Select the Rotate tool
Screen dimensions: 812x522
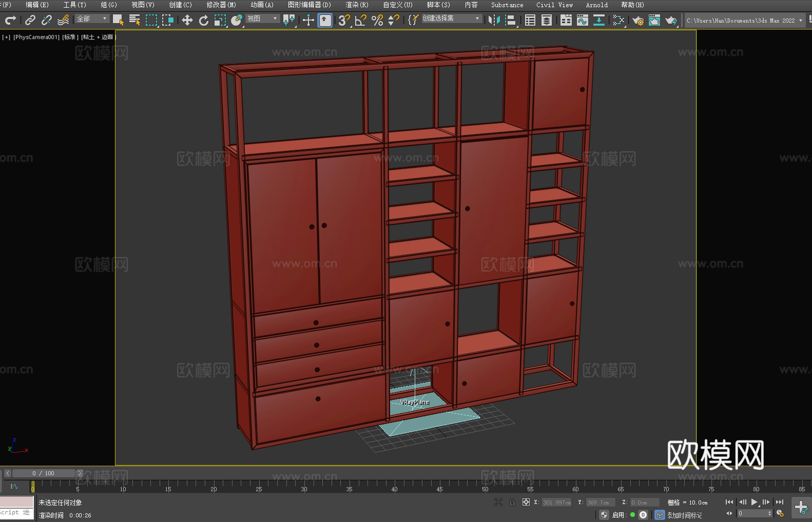[x=204, y=20]
